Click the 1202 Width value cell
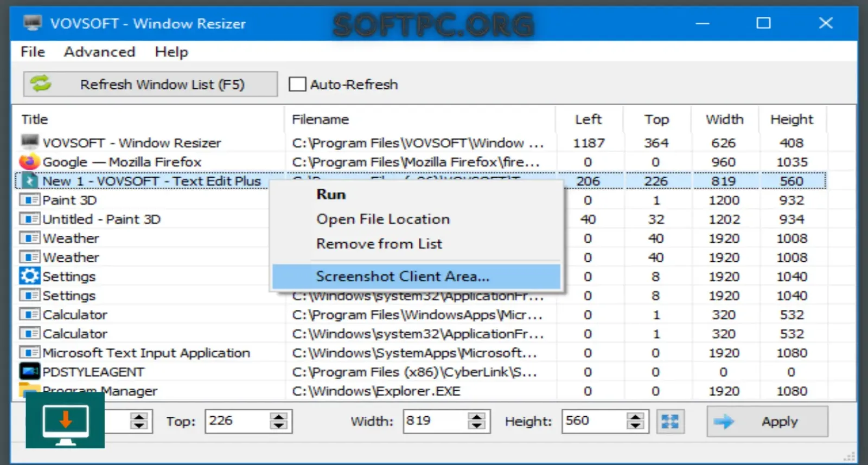Screen dimensions: 868x465 pos(724,219)
